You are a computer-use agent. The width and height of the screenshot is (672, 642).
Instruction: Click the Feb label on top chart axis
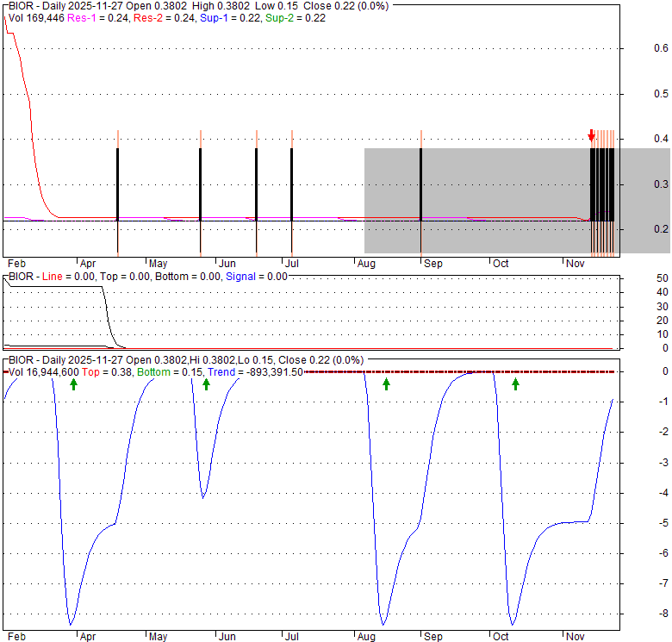[16, 264]
